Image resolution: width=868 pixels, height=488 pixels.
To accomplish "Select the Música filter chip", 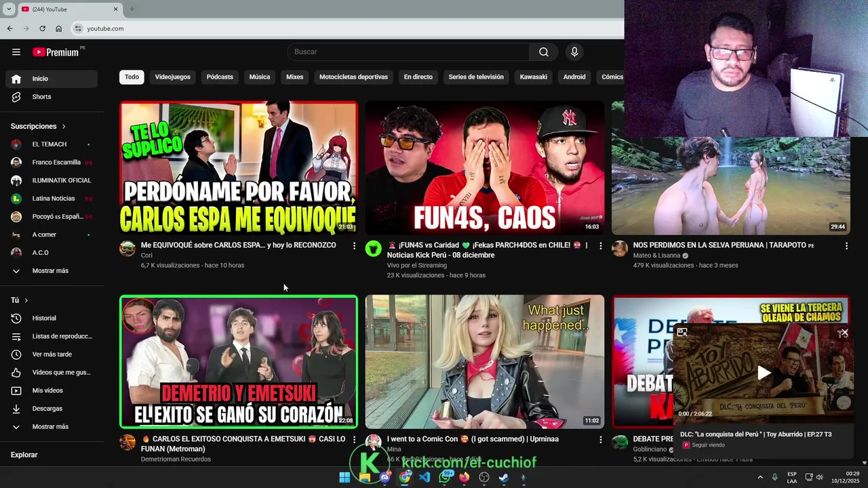I will coord(260,77).
